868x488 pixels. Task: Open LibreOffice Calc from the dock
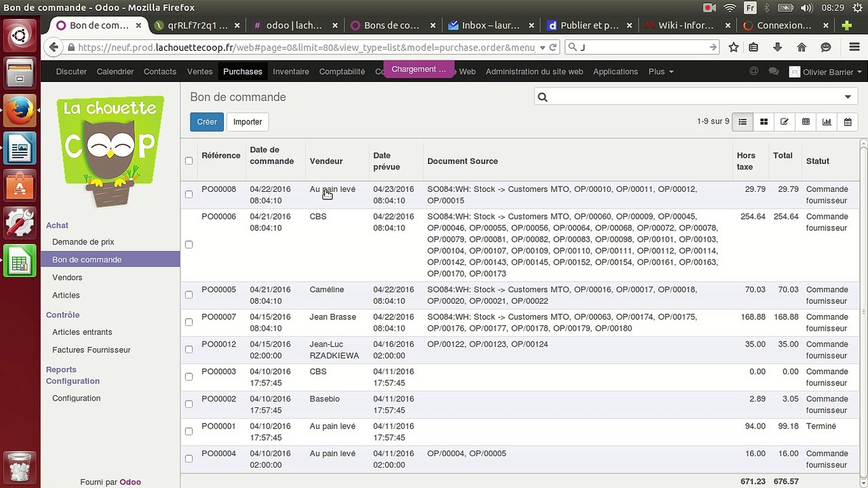20,261
